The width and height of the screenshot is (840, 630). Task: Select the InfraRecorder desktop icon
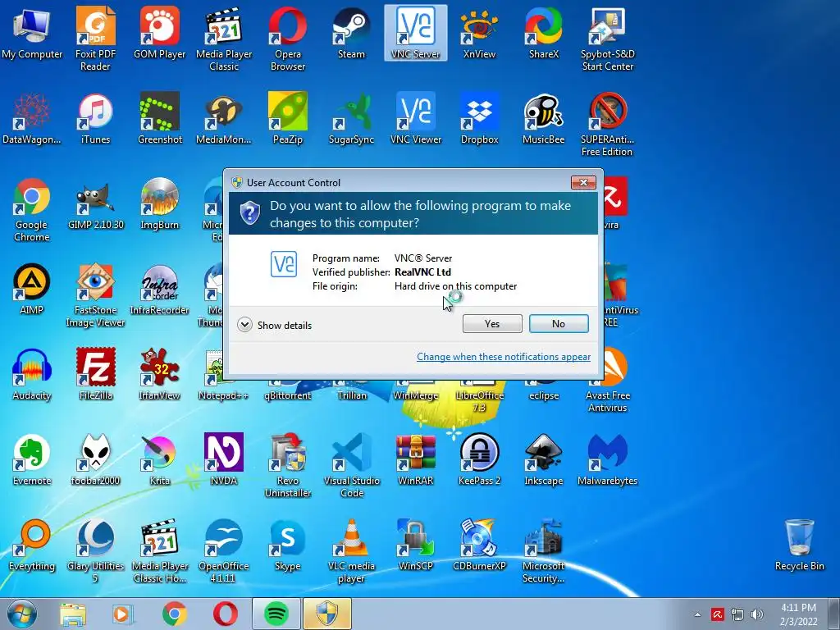160,289
